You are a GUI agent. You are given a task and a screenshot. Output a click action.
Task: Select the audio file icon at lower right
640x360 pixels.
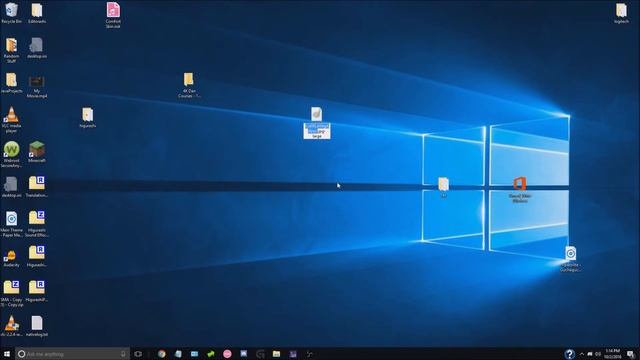571,259
